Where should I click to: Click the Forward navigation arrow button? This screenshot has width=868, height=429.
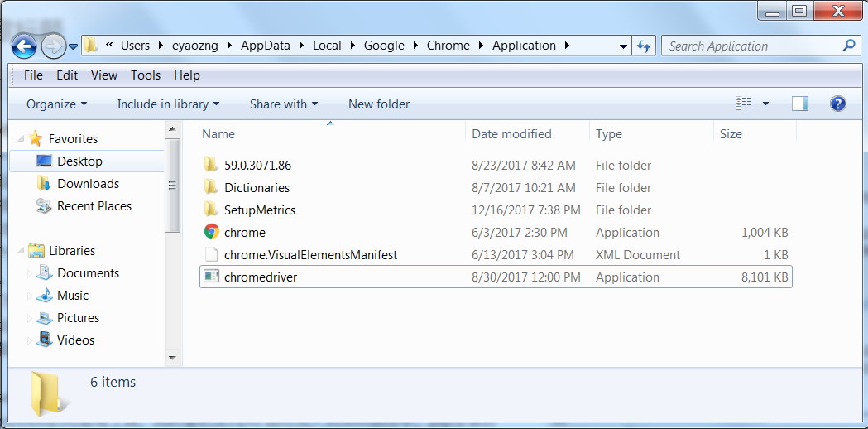click(x=54, y=47)
